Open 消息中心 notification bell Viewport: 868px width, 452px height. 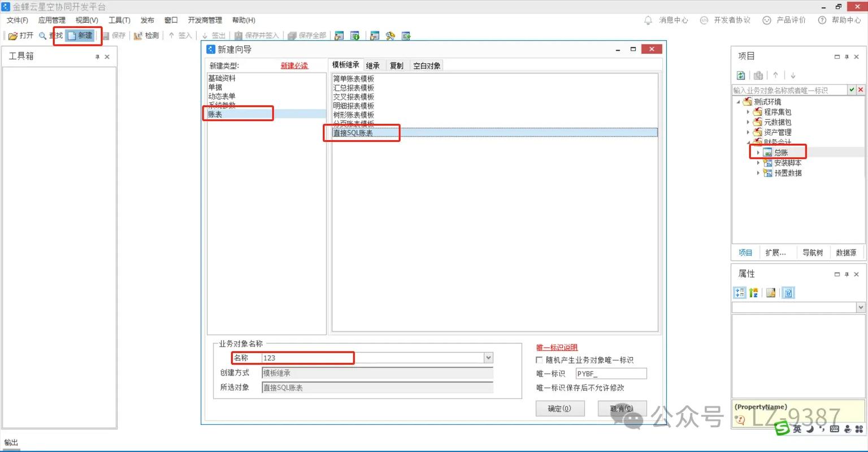pyautogui.click(x=666, y=20)
